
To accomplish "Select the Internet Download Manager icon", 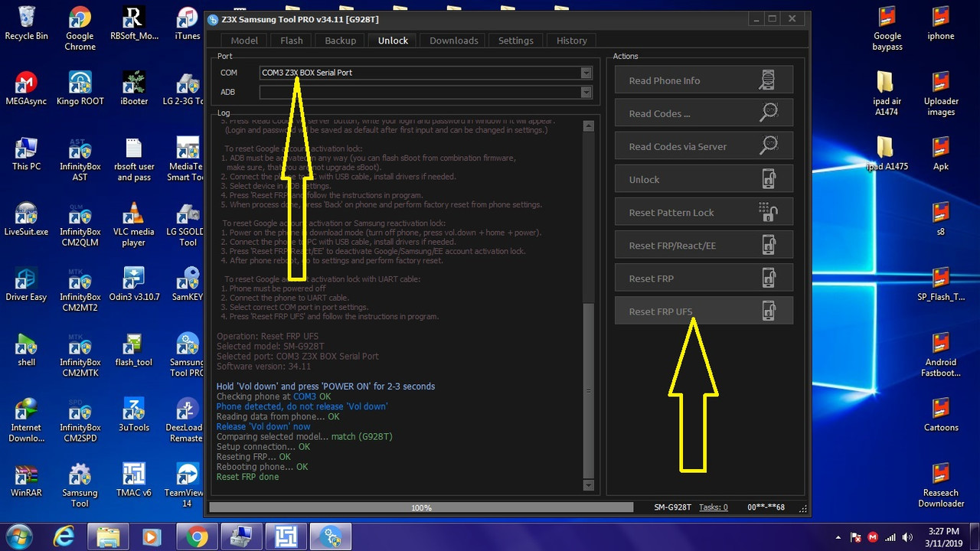I will pyautogui.click(x=26, y=420).
